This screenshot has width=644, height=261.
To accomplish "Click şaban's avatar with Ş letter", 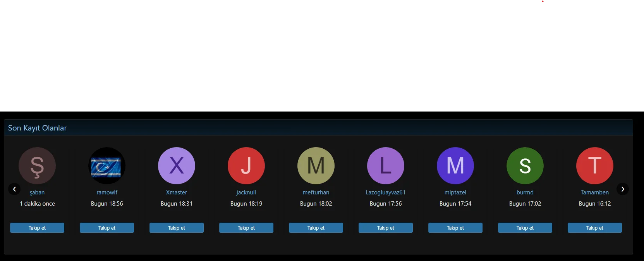I will (37, 166).
